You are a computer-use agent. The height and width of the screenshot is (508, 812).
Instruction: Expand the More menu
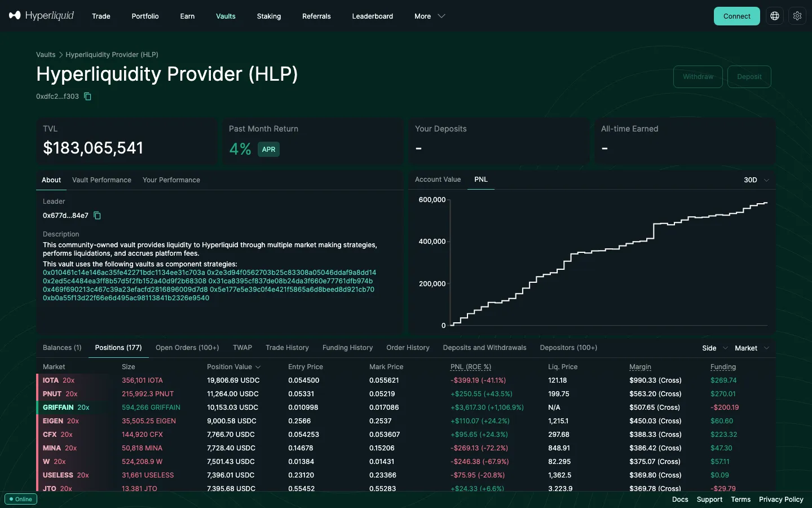[x=430, y=16]
